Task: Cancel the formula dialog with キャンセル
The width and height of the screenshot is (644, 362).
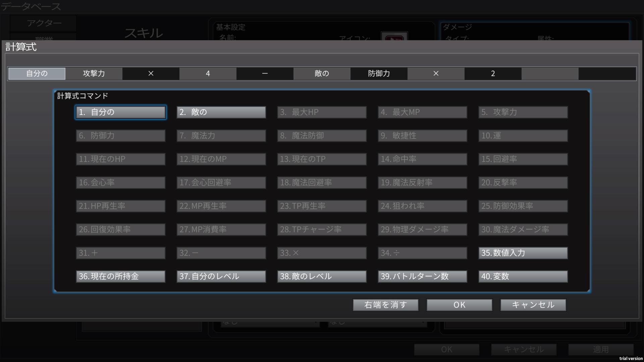Action: (x=533, y=305)
